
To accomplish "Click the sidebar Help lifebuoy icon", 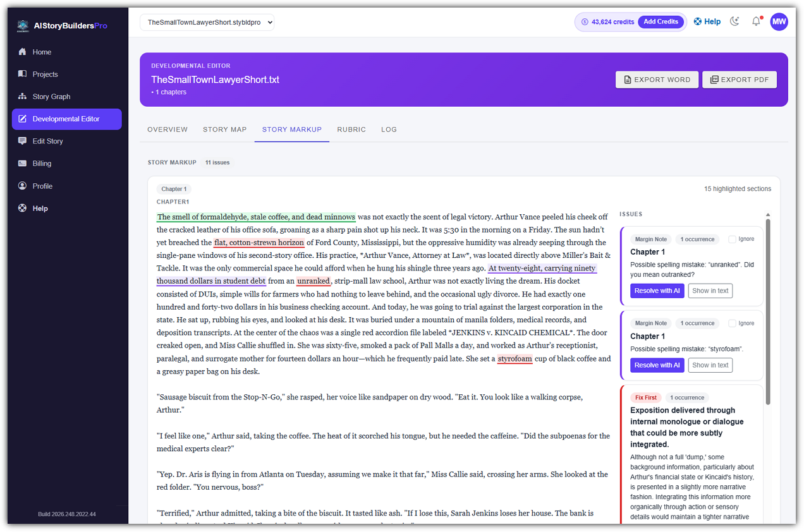I will pos(23,208).
